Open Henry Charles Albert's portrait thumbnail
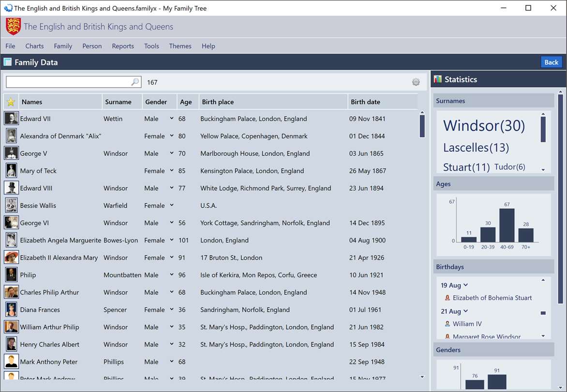The width and height of the screenshot is (567, 392). (11, 344)
